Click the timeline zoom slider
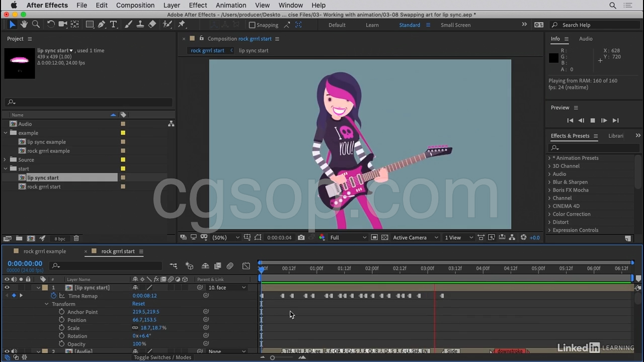This screenshot has width=644, height=362. pyautogui.click(x=272, y=357)
